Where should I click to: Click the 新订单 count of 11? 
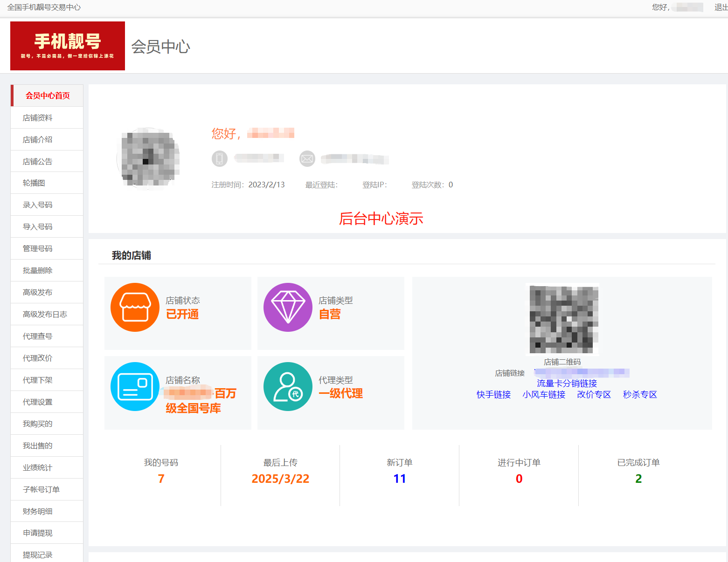400,479
